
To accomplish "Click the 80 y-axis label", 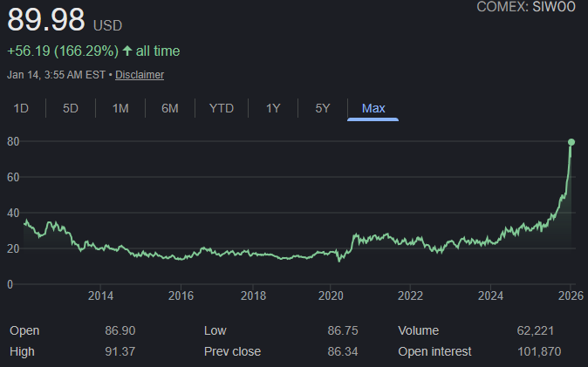I will 13,141.
